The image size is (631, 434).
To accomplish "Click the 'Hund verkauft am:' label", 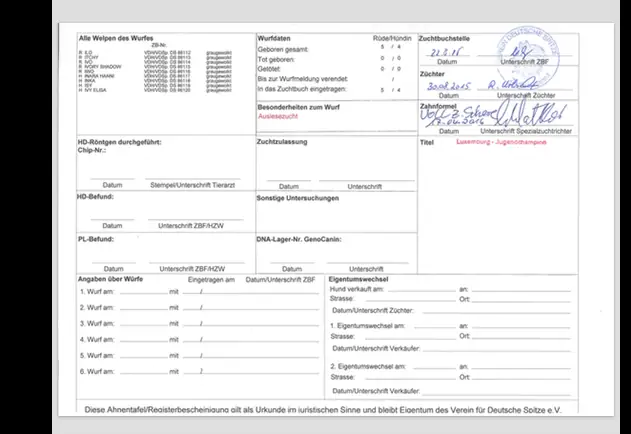I will (x=357, y=289).
